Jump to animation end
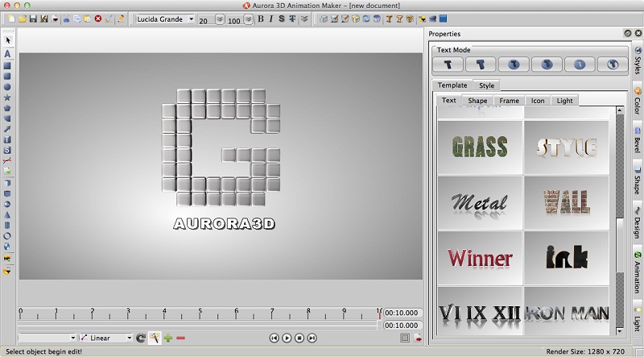This screenshot has height=357, width=644. [312, 338]
